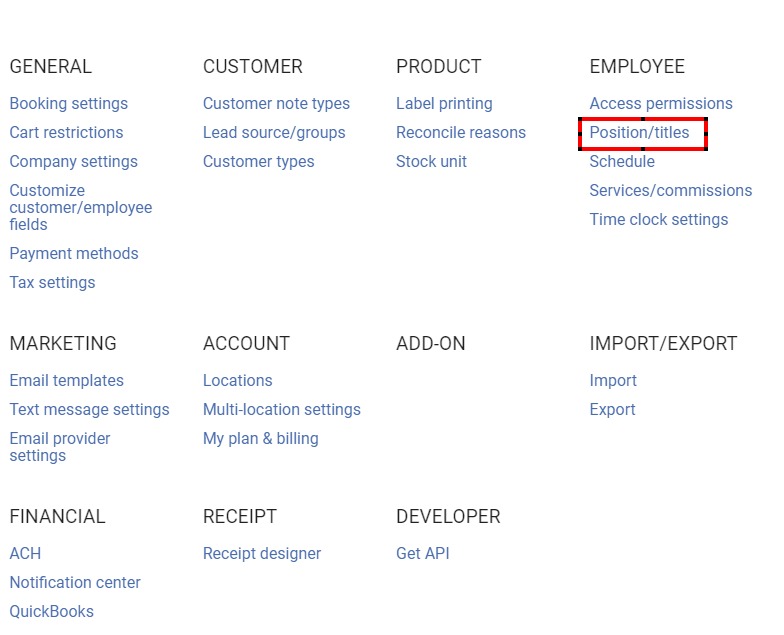
Task: Open Email templates link
Action: (x=67, y=381)
